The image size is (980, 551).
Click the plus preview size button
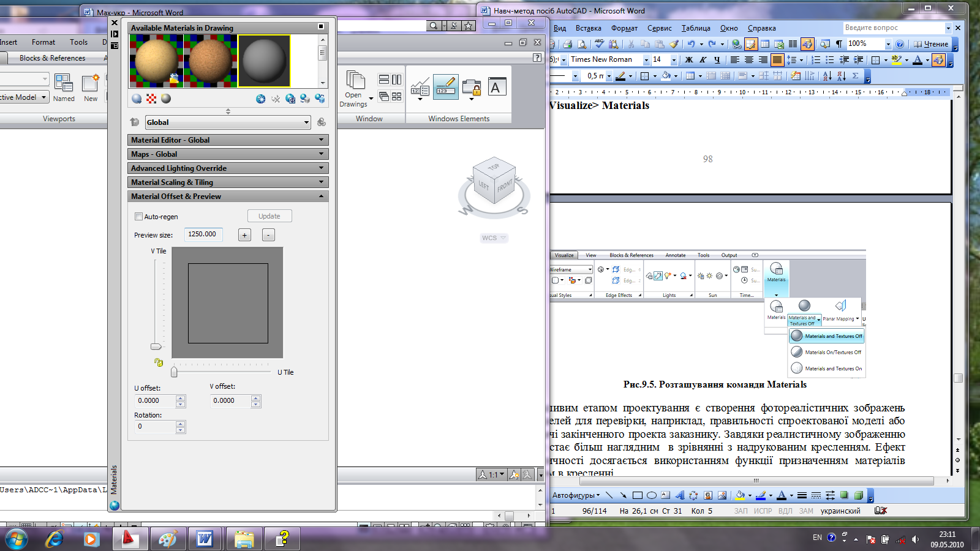tap(244, 235)
